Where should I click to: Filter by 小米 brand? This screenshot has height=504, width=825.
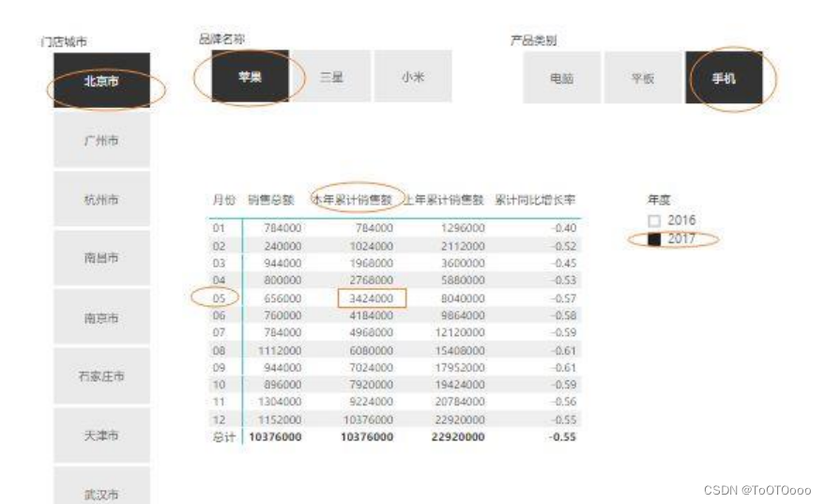tap(413, 76)
